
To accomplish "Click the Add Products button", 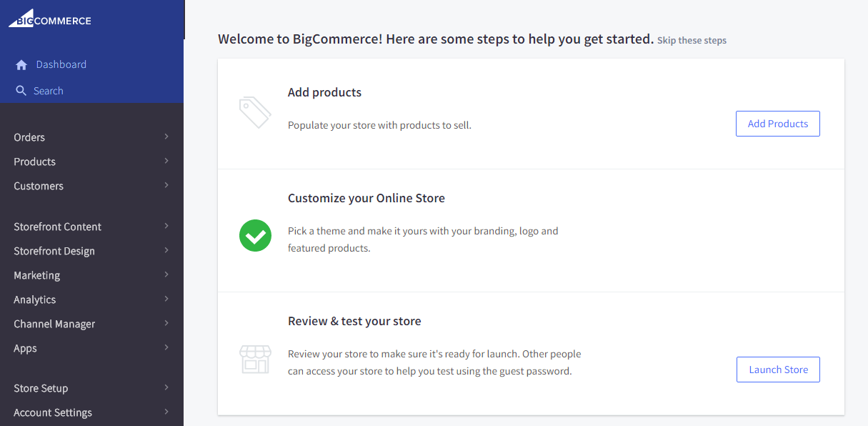I will [777, 124].
